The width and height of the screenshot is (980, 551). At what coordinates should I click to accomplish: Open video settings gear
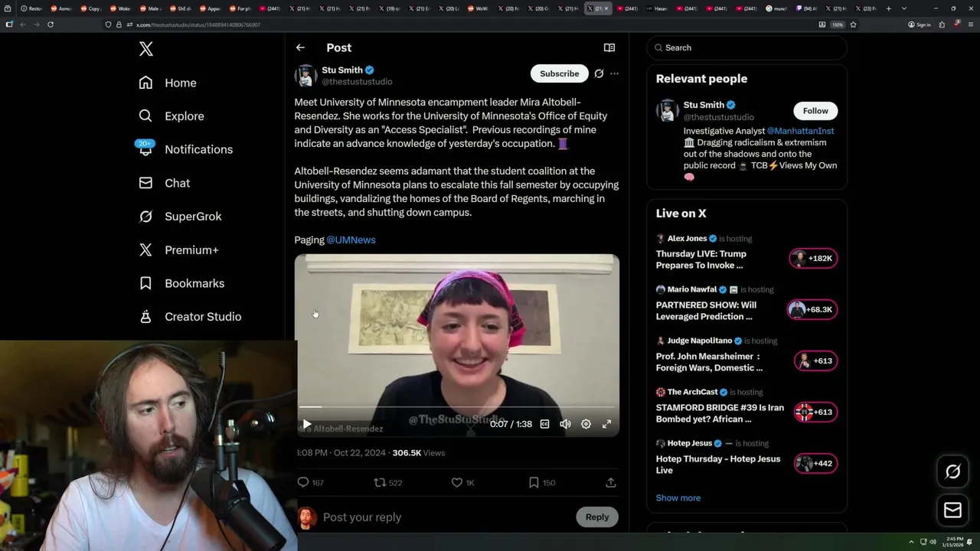point(586,424)
